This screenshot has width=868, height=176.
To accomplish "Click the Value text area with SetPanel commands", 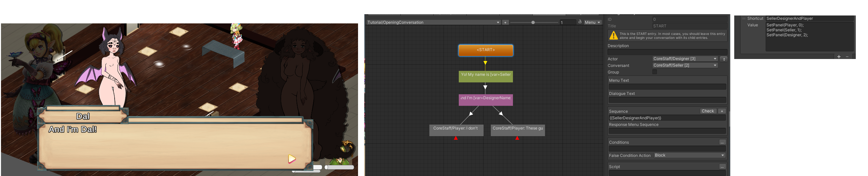I will [x=809, y=37].
